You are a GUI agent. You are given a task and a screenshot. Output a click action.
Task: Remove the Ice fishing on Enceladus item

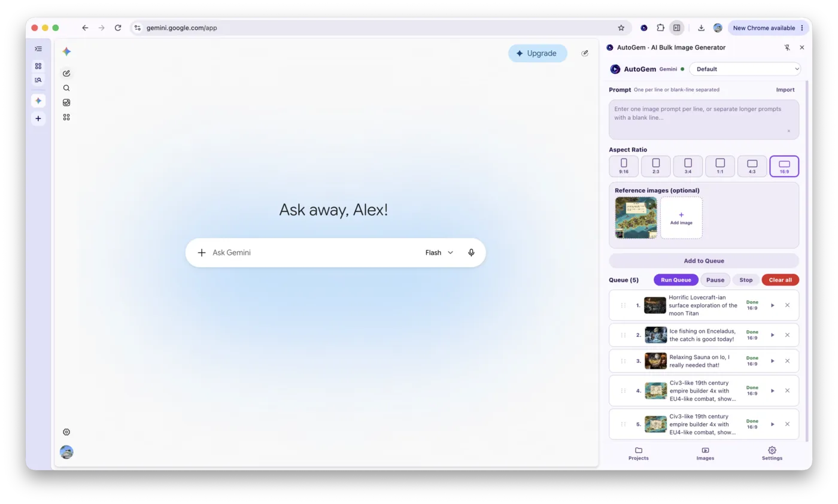tap(787, 335)
